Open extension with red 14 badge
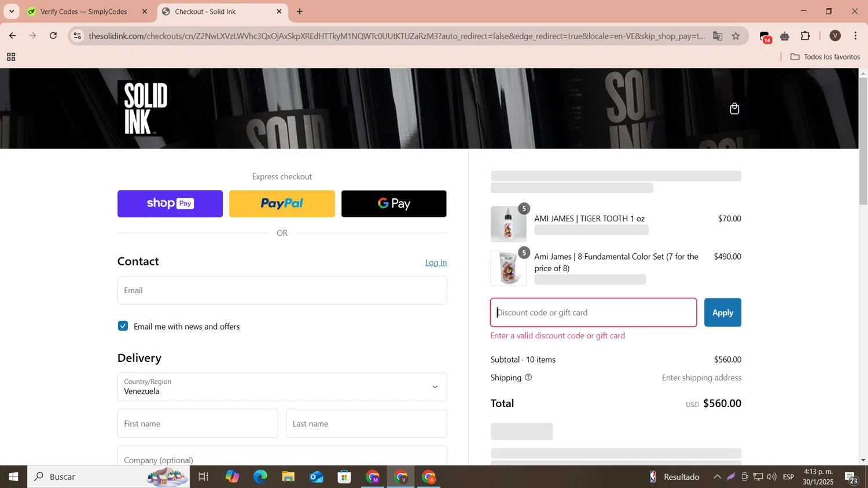The width and height of the screenshot is (868, 488). pyautogui.click(x=765, y=36)
